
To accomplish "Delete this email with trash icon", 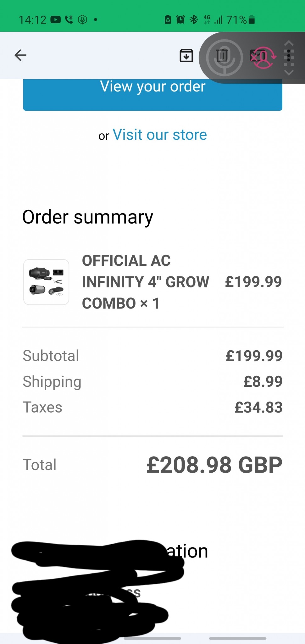I will click(x=222, y=56).
